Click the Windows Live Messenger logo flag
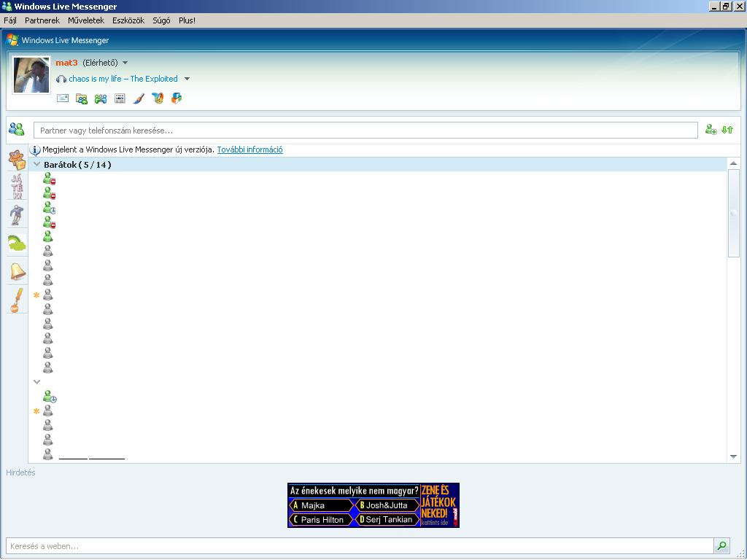The image size is (747, 560). pyautogui.click(x=12, y=40)
